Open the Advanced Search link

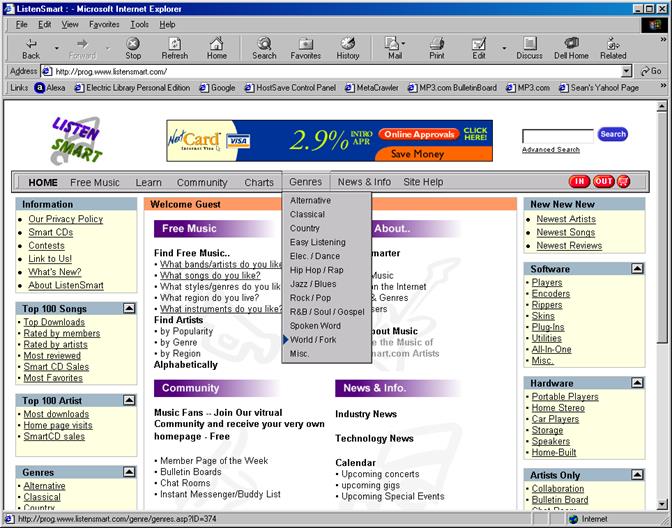[550, 150]
